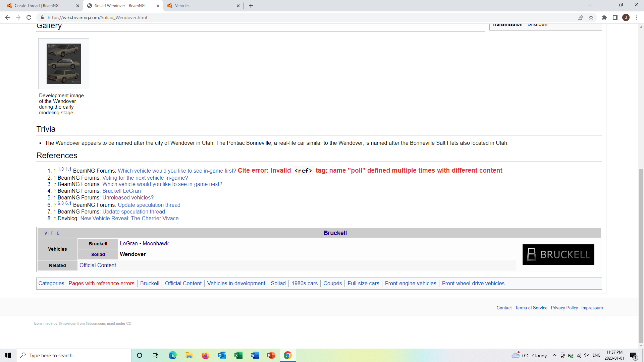Toggle the browser side panel icon
The image size is (644, 362).
pyautogui.click(x=615, y=17)
